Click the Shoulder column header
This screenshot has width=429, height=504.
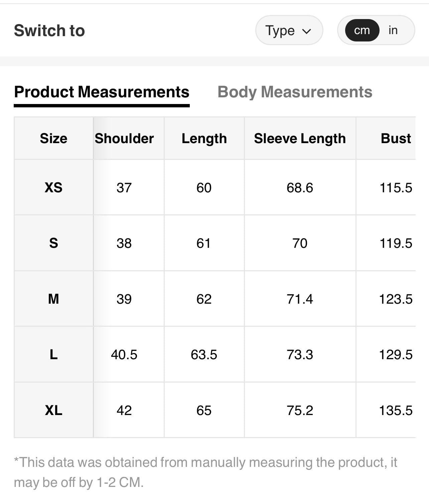click(124, 138)
